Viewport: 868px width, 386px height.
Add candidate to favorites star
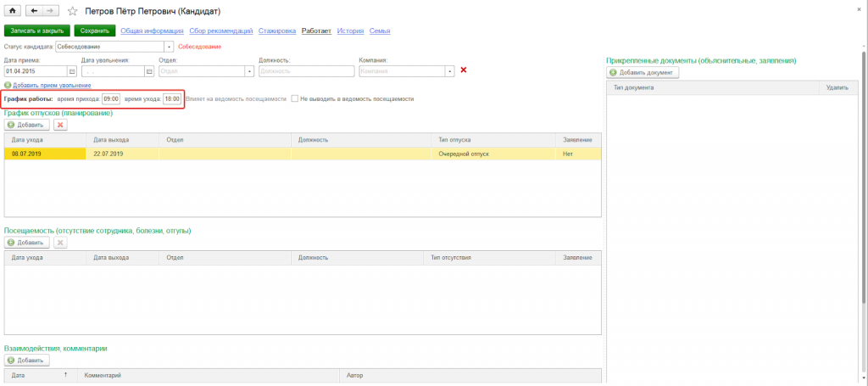[x=72, y=11]
